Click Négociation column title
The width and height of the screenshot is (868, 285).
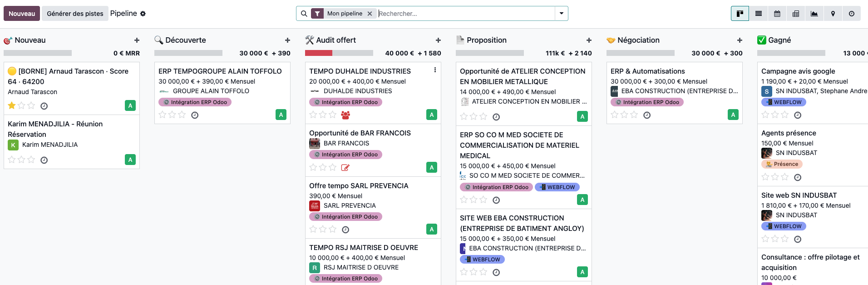(x=638, y=40)
